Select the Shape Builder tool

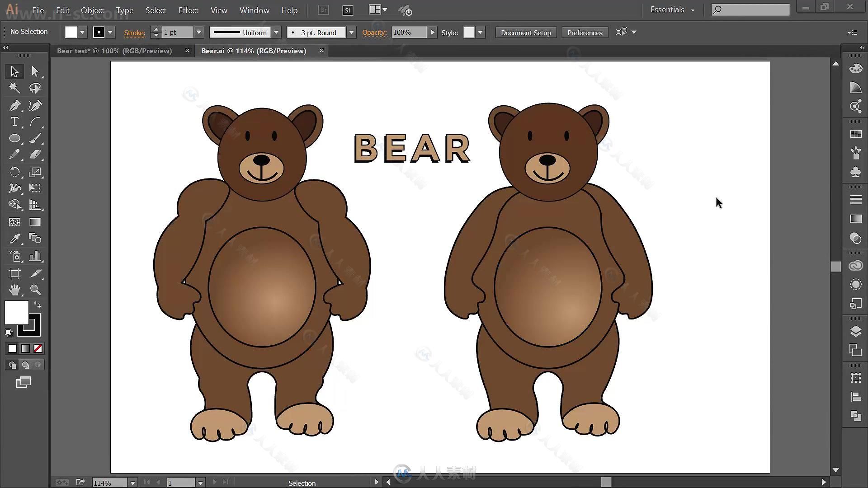point(14,205)
